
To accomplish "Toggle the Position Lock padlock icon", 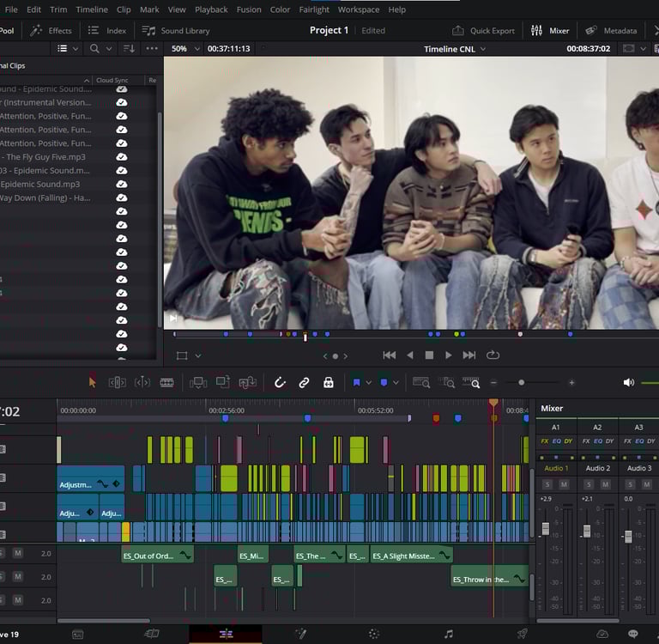I will (x=328, y=382).
